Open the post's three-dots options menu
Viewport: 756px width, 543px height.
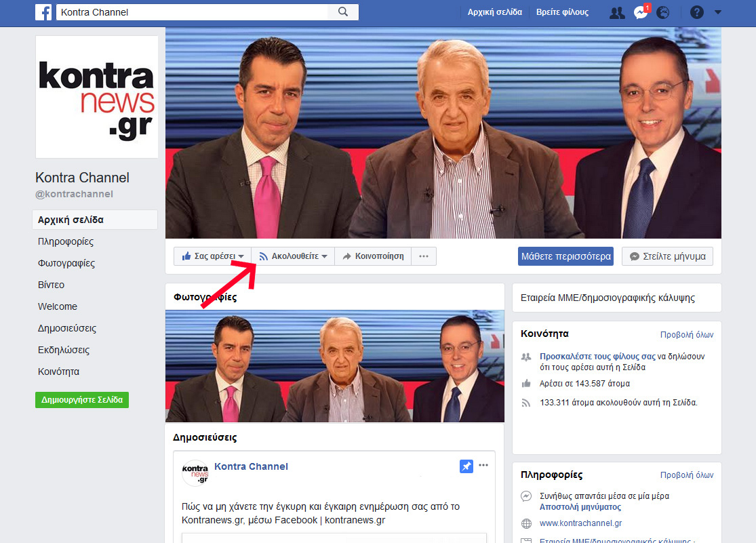point(483,465)
